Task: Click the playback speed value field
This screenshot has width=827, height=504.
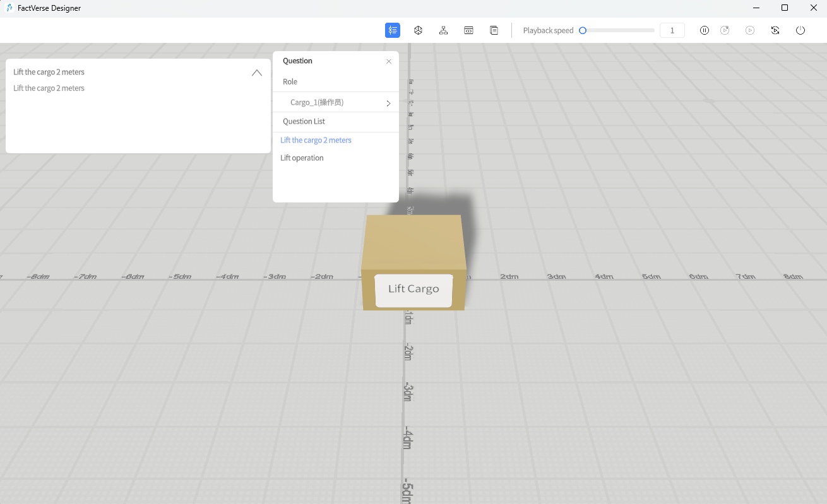Action: [x=672, y=30]
